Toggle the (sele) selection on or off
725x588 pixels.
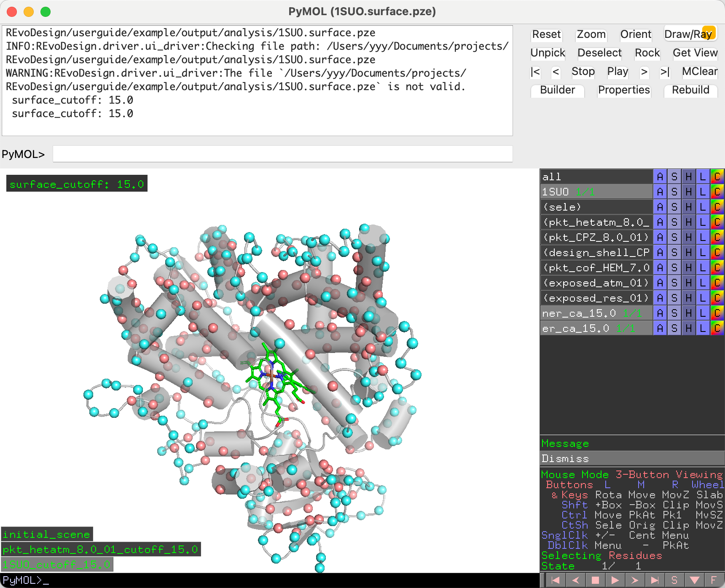coord(596,207)
